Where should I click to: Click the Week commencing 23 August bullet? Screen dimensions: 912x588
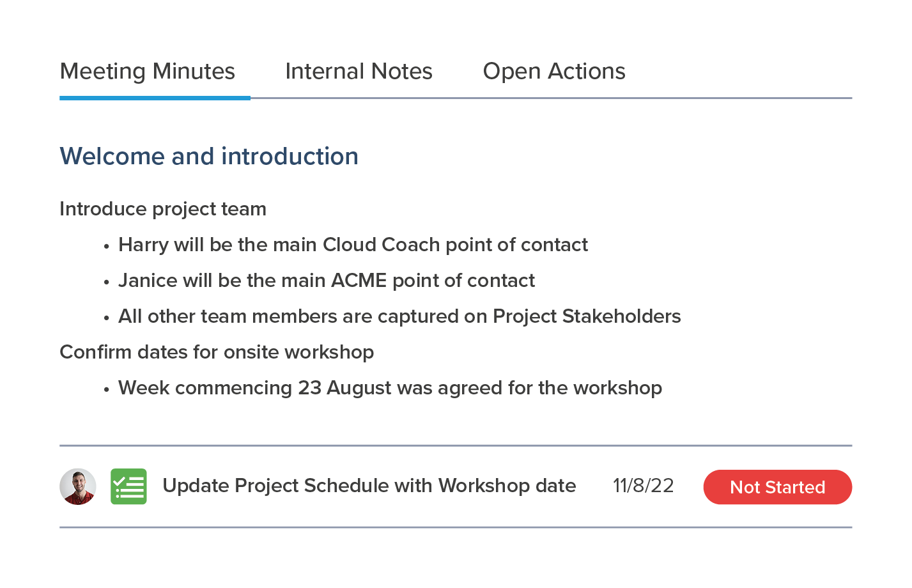pyautogui.click(x=390, y=388)
